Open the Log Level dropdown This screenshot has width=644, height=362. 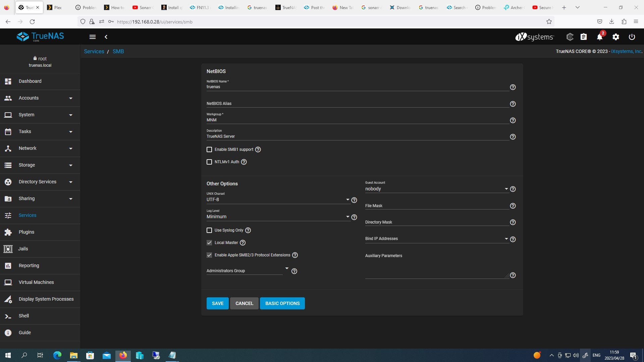pyautogui.click(x=278, y=217)
